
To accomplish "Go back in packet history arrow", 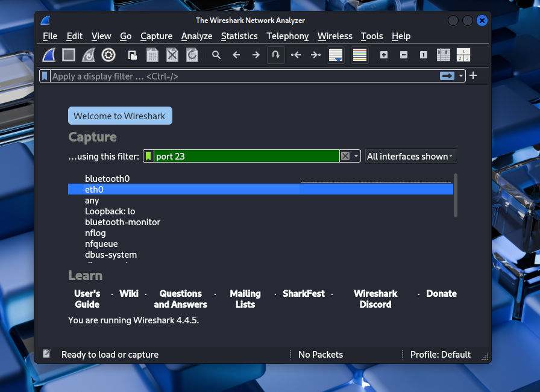I will point(236,55).
